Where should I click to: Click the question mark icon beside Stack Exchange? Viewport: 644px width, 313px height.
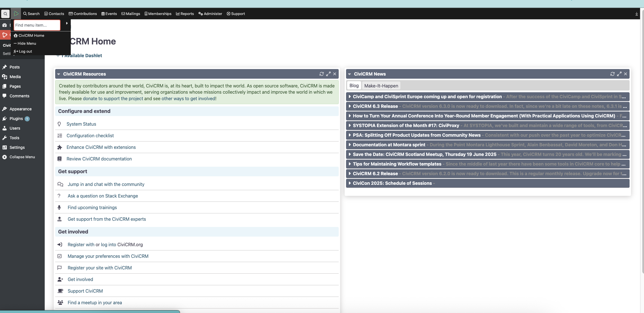[59, 196]
